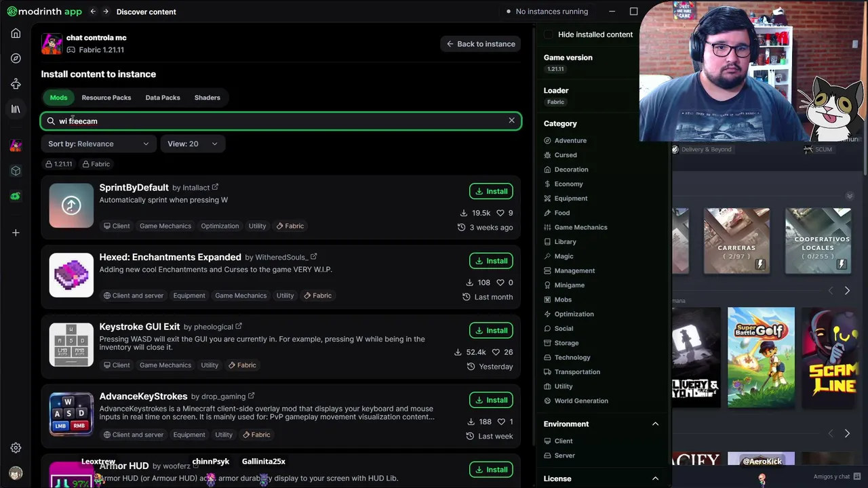The image size is (868, 488).
Task: Click the heart icon on Keystroke GUI Exit
Action: (x=496, y=352)
